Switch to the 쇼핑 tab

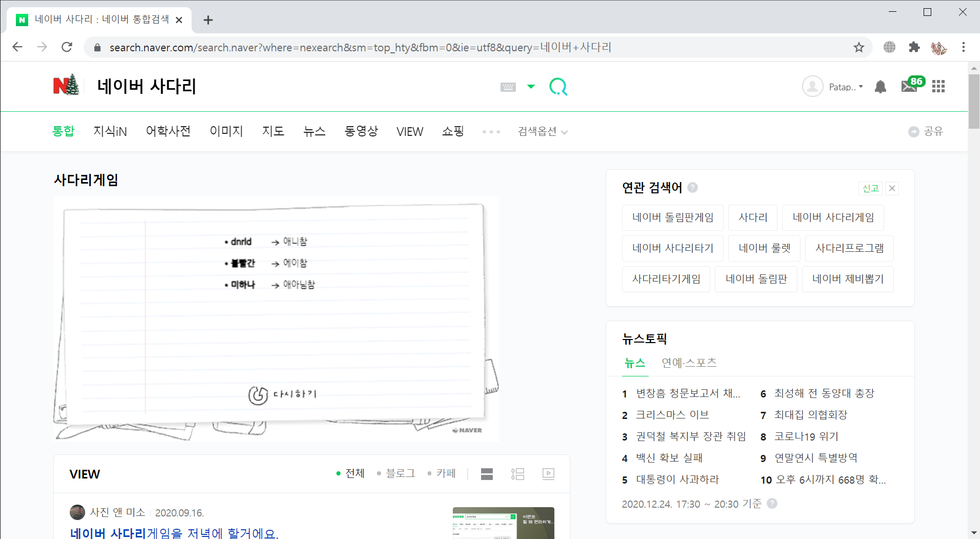[x=453, y=131]
